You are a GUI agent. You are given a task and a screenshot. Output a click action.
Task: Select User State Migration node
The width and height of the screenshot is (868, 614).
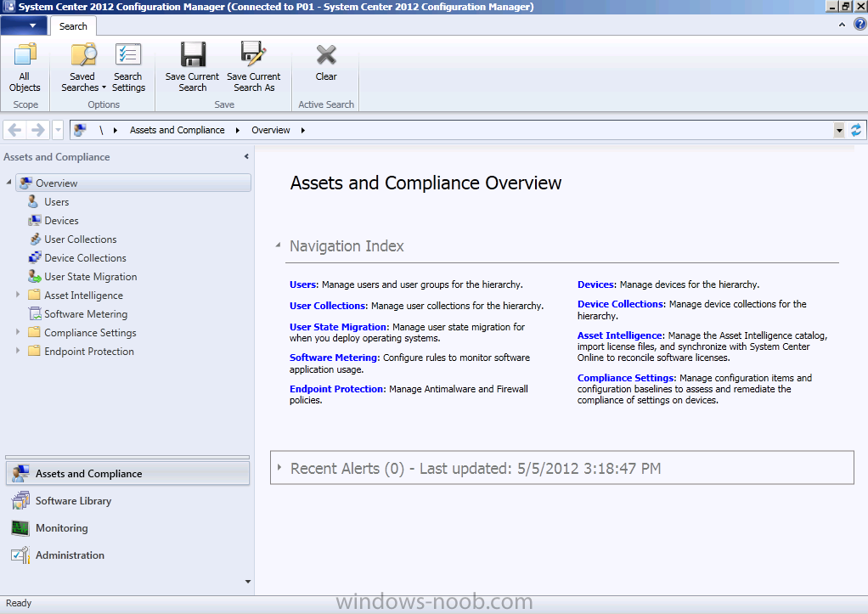coord(91,277)
